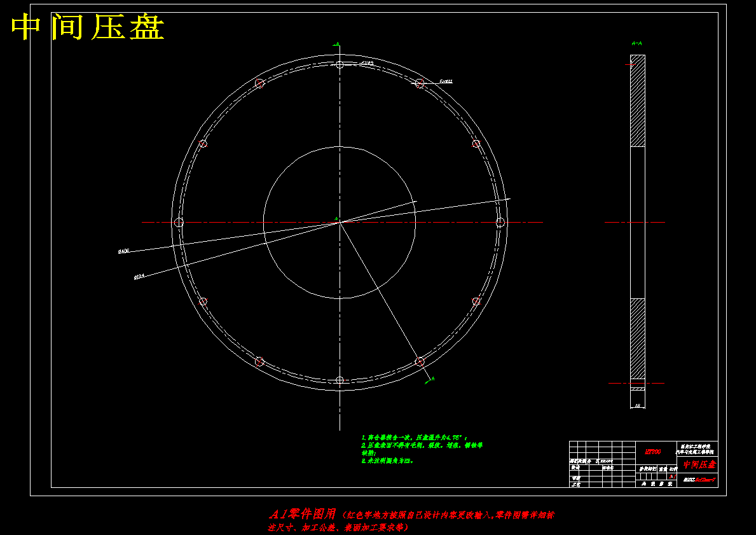Select the 6Xφ9 hole callout
This screenshot has height=535, width=756.
tap(367, 63)
